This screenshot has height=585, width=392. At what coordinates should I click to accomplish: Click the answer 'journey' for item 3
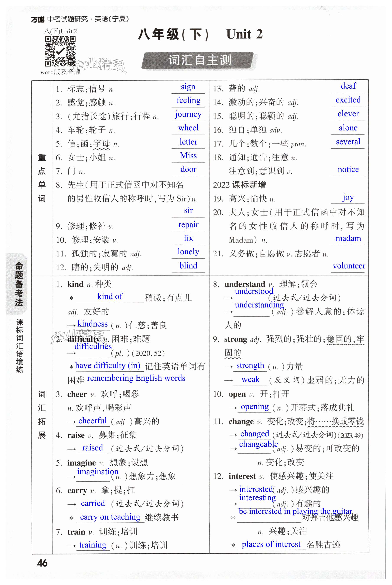[188, 114]
